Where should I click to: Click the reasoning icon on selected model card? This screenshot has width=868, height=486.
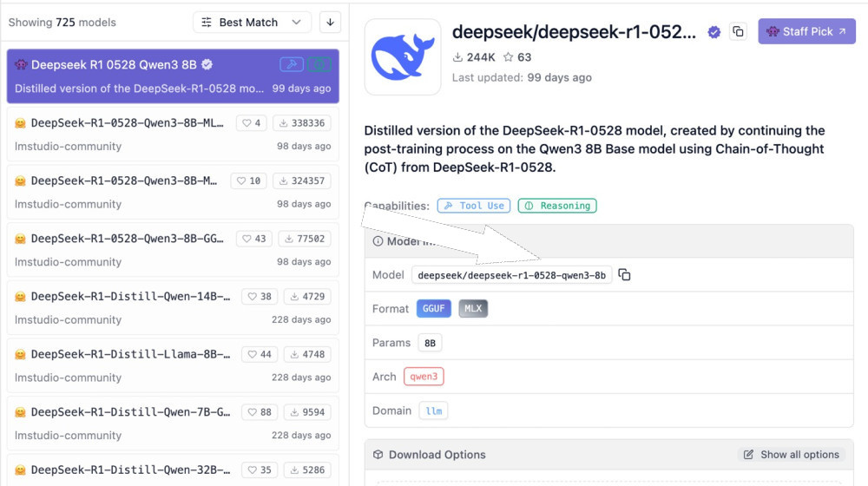pyautogui.click(x=319, y=64)
